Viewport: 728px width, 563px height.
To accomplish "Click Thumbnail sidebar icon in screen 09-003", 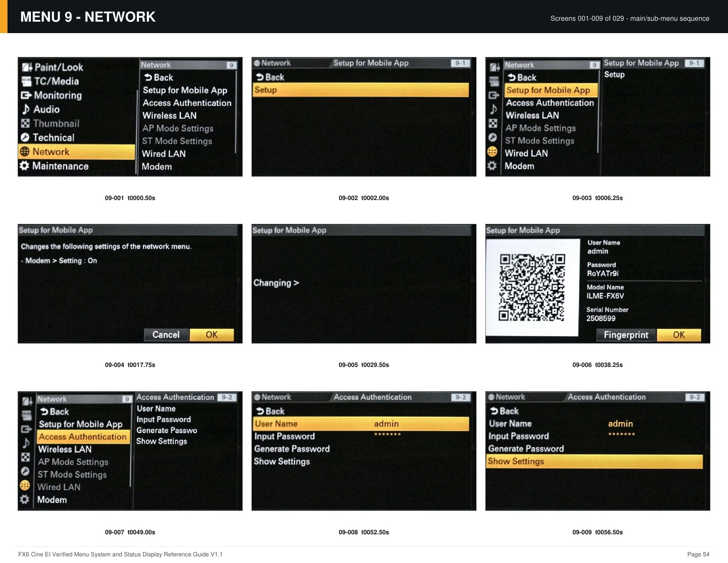I will coord(493,123).
